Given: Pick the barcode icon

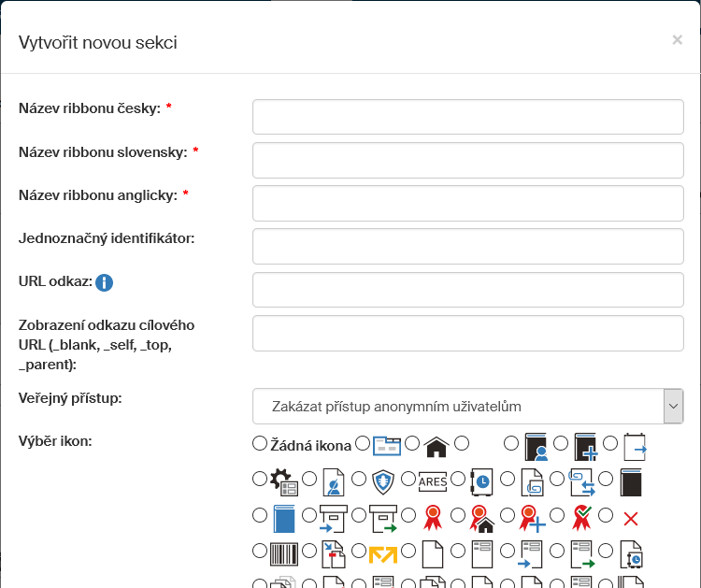Looking at the screenshot, I should click(x=283, y=553).
